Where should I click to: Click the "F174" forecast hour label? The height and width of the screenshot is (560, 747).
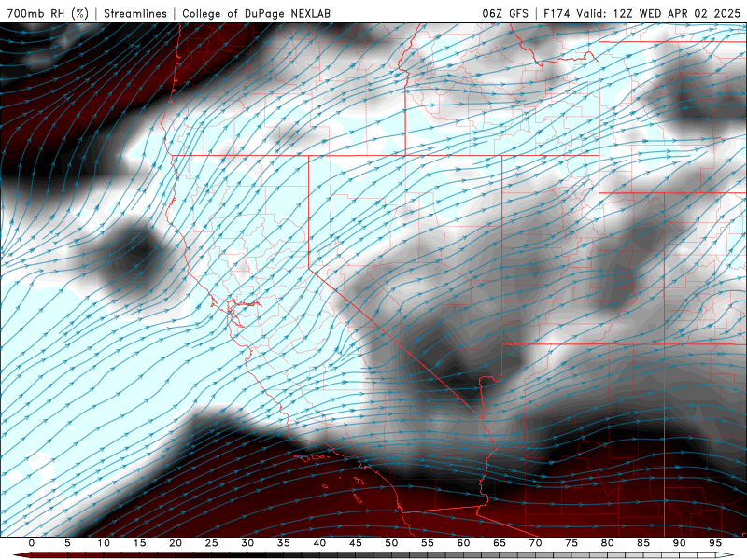tap(557, 13)
